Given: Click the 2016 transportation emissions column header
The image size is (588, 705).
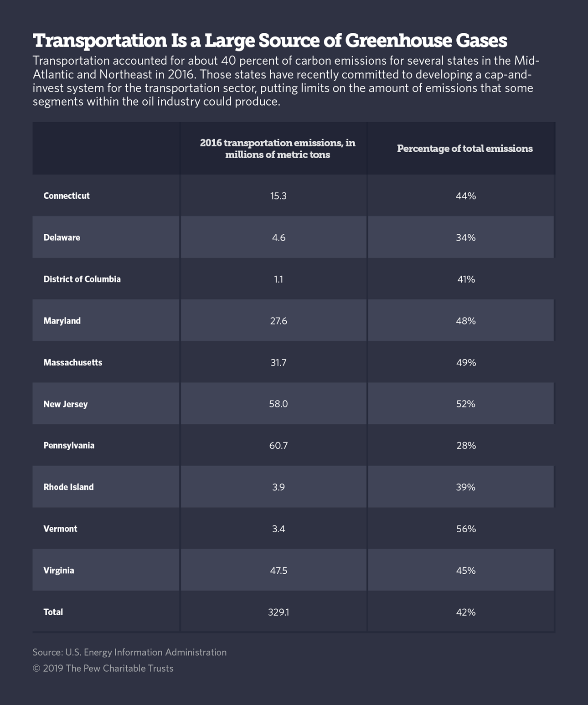Looking at the screenshot, I should tap(278, 149).
